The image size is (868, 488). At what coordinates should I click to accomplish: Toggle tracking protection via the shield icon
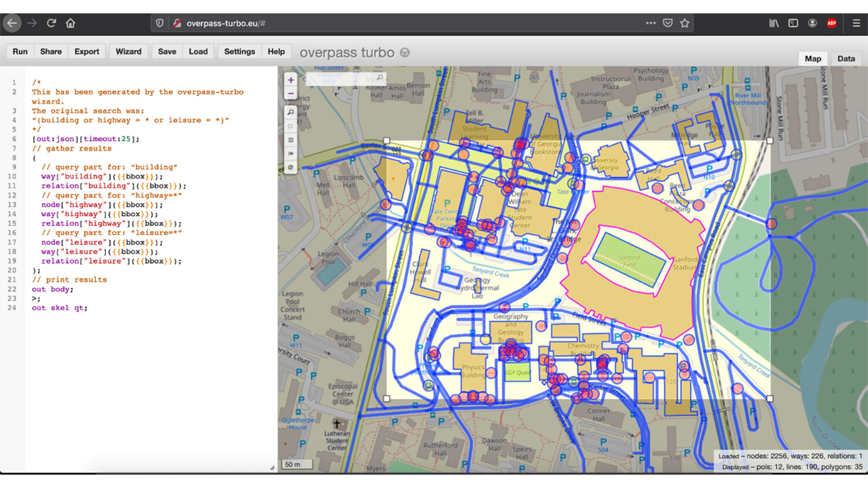160,23
